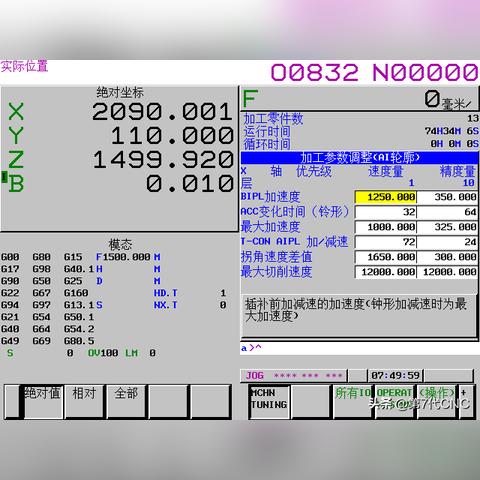Viewport: 480px width, 480px height.
Task: Select the 绝对值 softkey
Action: (x=43, y=402)
